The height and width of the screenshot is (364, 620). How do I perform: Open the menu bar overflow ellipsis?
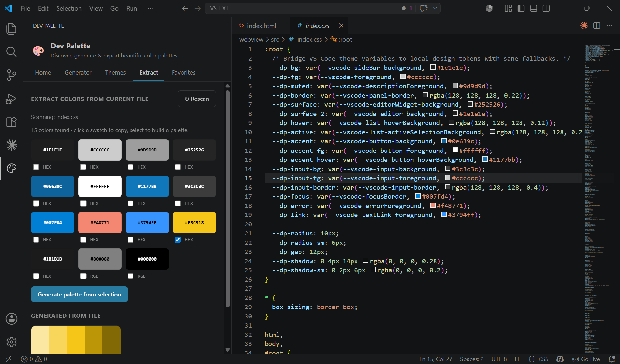pos(150,8)
